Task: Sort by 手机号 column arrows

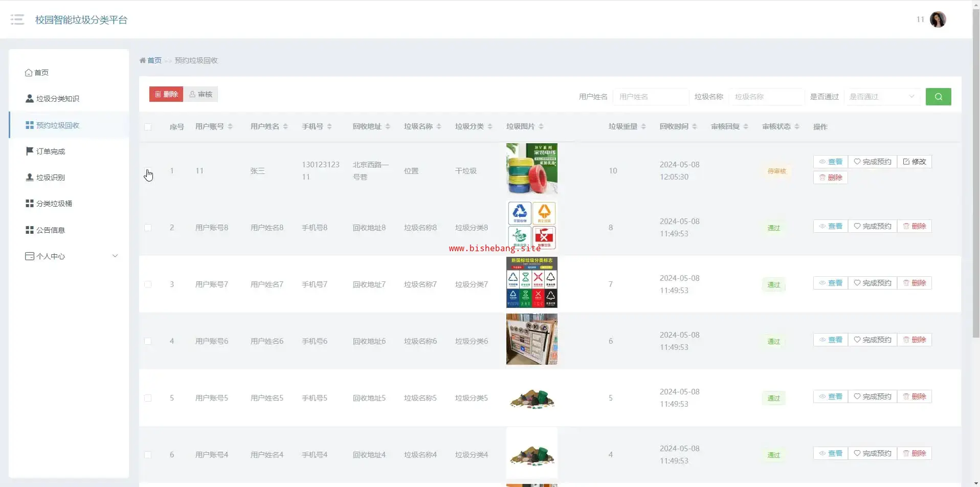Action: (x=329, y=126)
